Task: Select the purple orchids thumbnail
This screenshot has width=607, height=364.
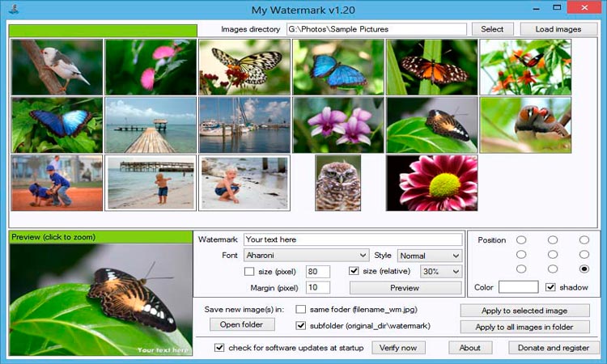Action: click(x=338, y=125)
